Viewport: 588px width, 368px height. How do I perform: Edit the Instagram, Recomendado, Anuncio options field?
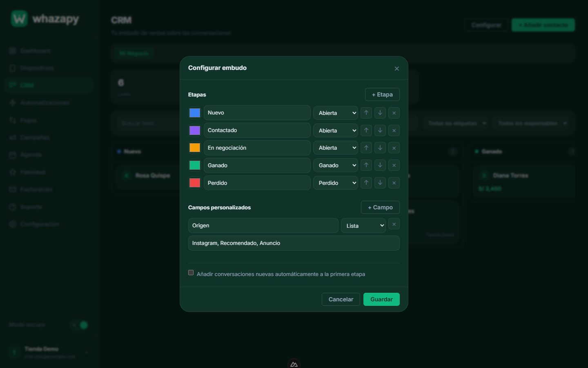(x=294, y=243)
